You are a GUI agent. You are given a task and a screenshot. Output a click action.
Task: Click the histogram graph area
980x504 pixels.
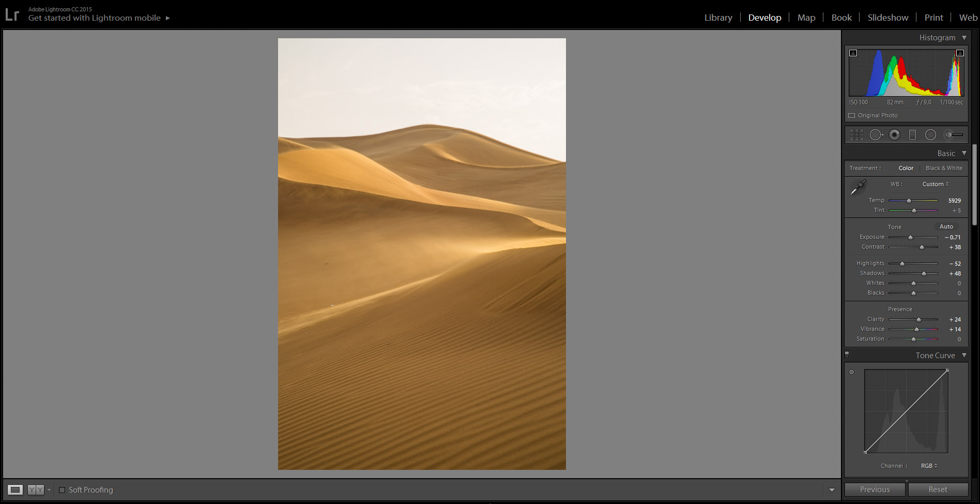[907, 72]
